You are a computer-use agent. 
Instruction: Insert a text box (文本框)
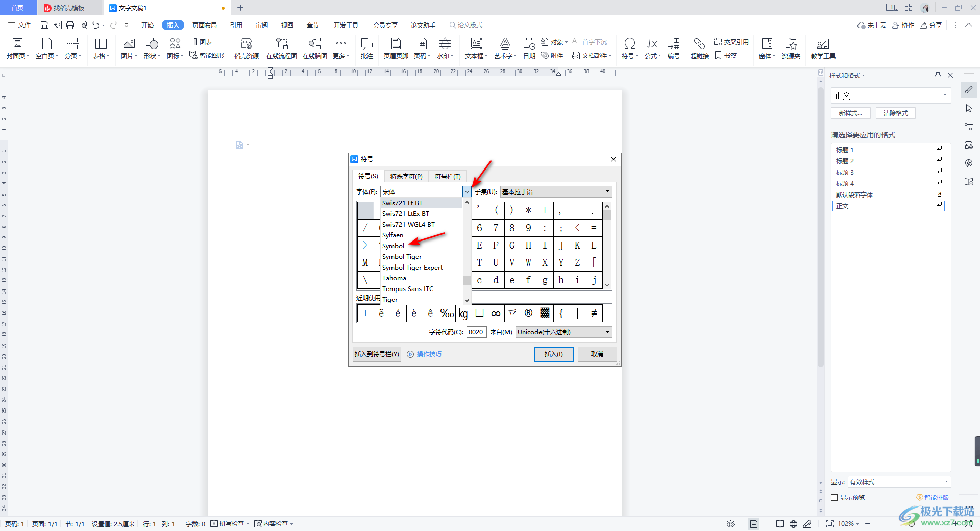click(x=476, y=49)
